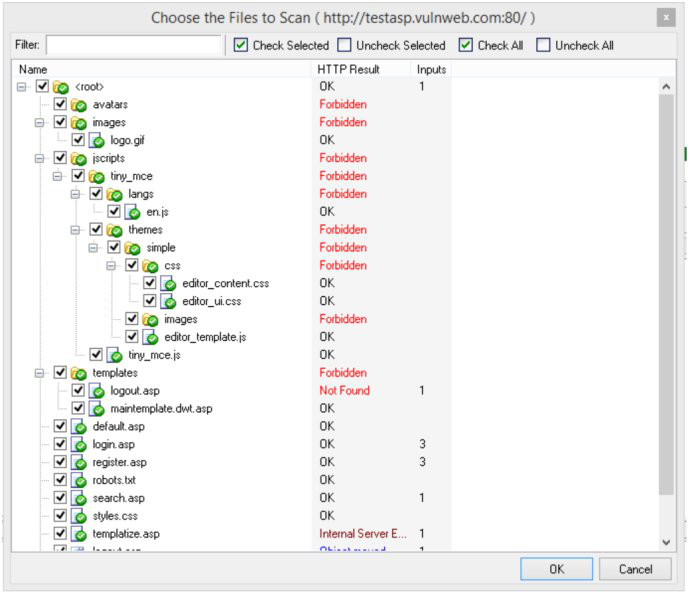Focus the Filter text field
This screenshot has height=592, width=690.
(133, 45)
